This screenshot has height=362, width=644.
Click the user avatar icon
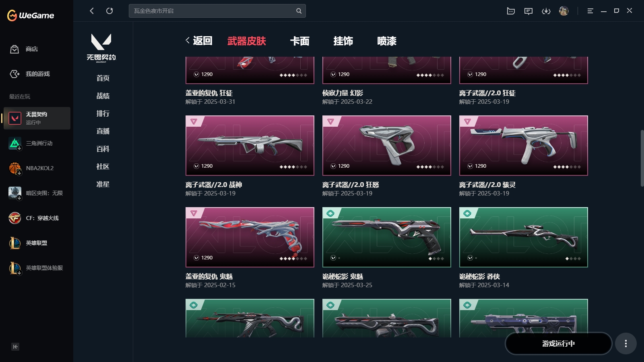coord(564,11)
